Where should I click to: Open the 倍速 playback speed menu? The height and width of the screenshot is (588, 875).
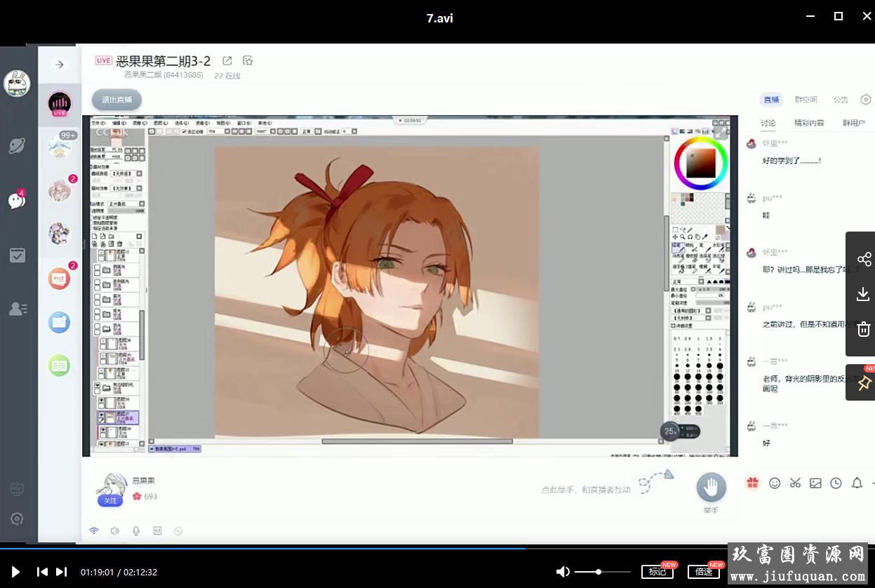(x=703, y=572)
